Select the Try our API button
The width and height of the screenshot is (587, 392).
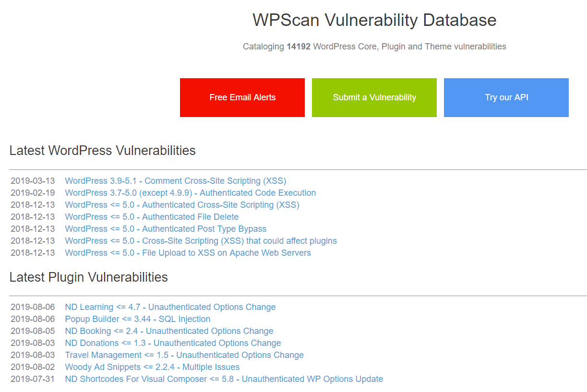(x=506, y=97)
